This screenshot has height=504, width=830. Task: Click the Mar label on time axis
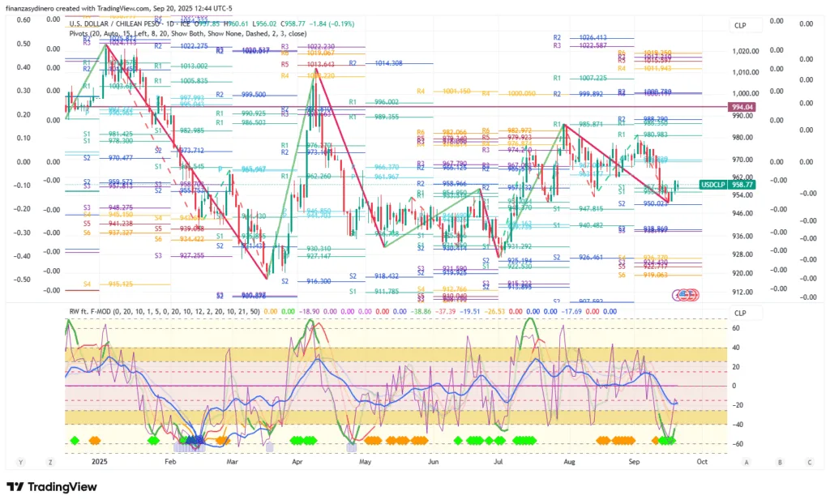pos(233,462)
